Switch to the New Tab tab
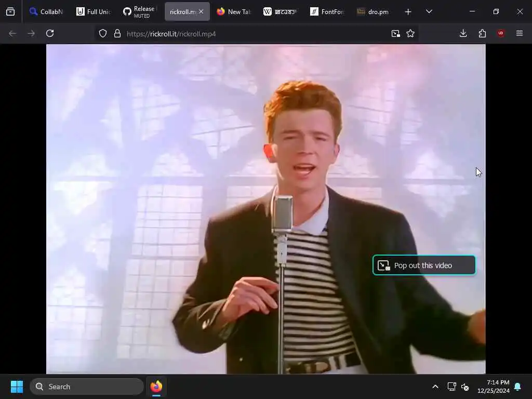 pos(233,12)
